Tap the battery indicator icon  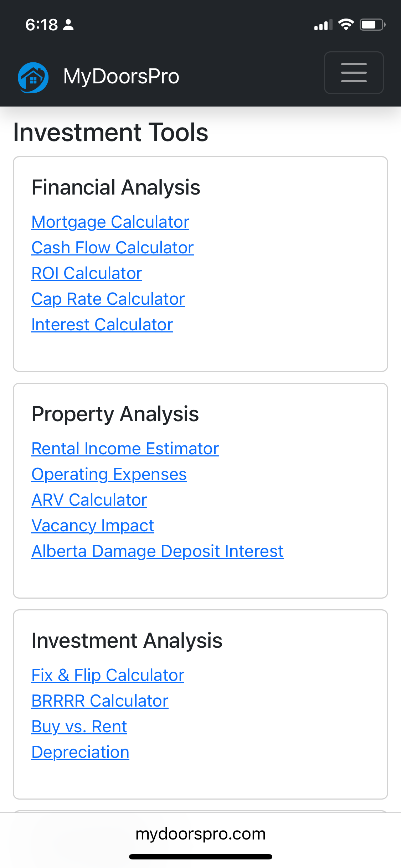pos(372,25)
